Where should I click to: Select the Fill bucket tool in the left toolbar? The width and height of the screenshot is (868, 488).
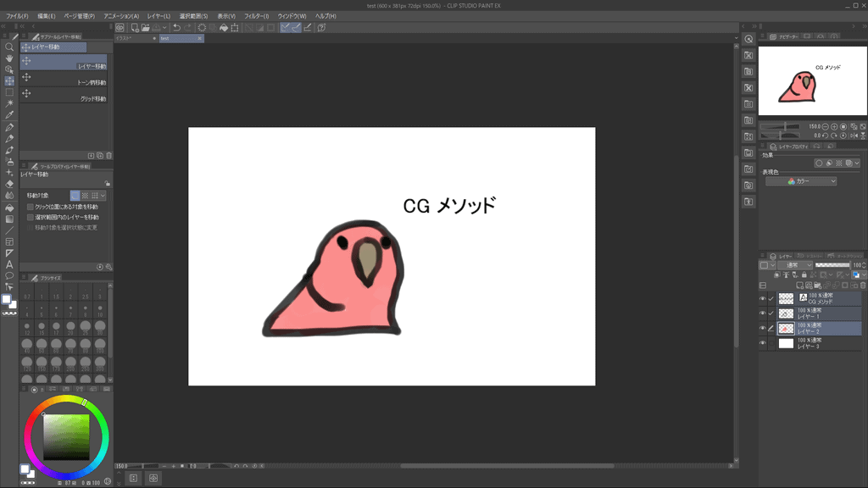point(9,207)
